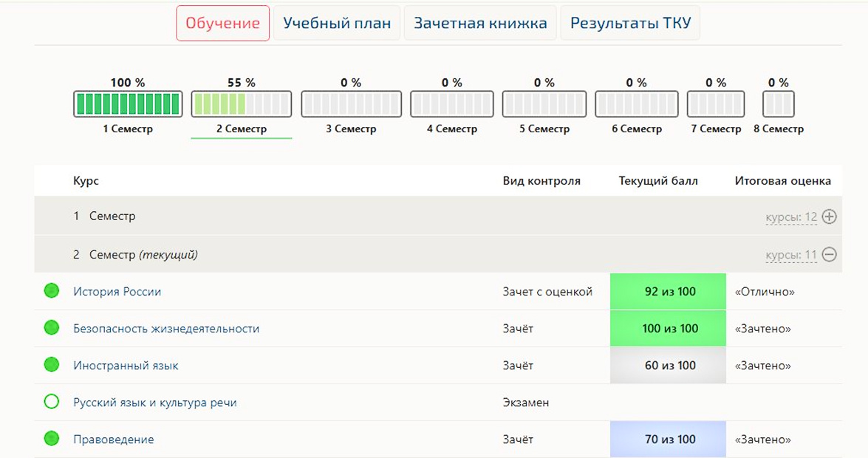Select the 3 Семестр progress bar
Screen dimensions: 868x458
[351, 104]
